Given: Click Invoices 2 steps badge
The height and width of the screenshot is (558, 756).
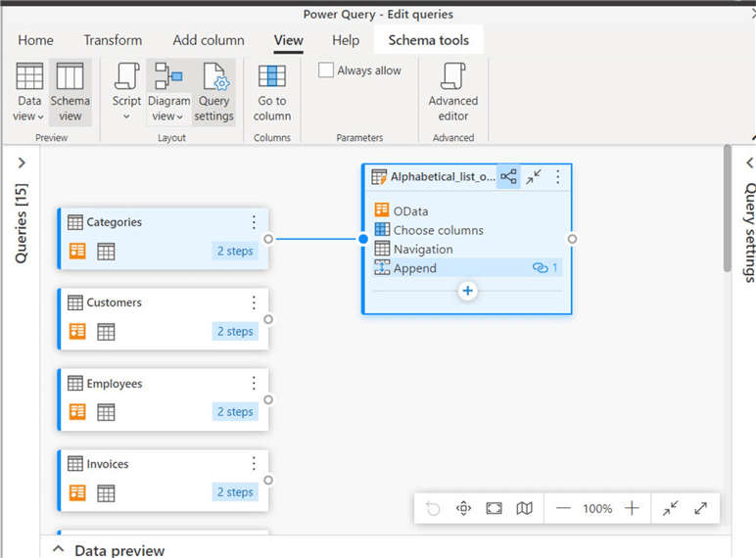Looking at the screenshot, I should click(x=235, y=492).
